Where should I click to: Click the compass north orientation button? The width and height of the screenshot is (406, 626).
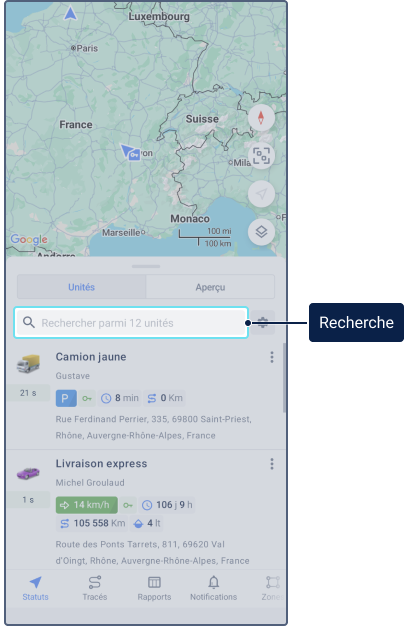[261, 118]
